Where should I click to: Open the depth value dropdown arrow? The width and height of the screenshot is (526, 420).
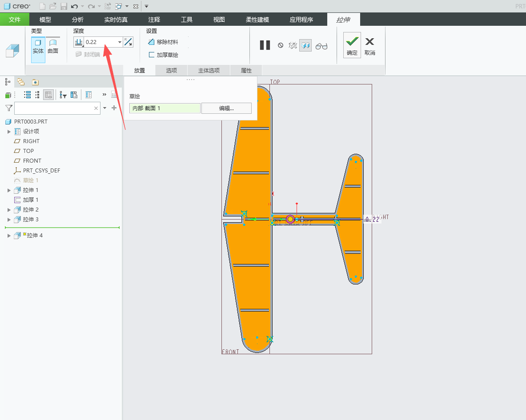pyautogui.click(x=120, y=42)
